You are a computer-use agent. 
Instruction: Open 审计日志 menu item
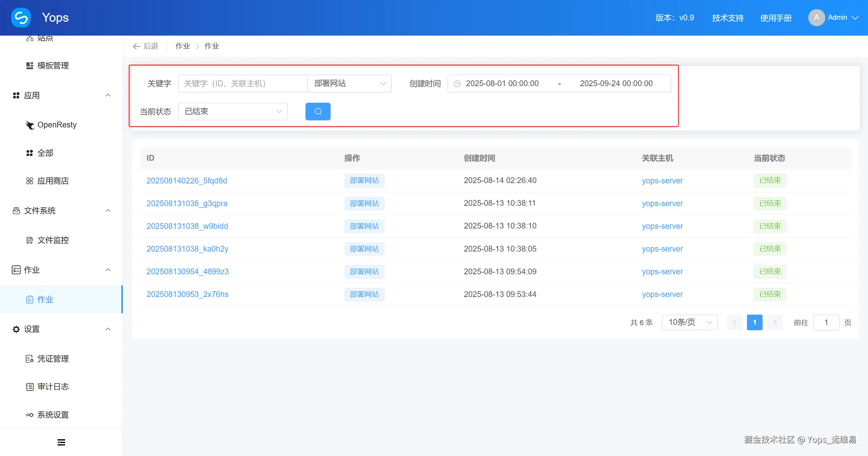(x=53, y=387)
